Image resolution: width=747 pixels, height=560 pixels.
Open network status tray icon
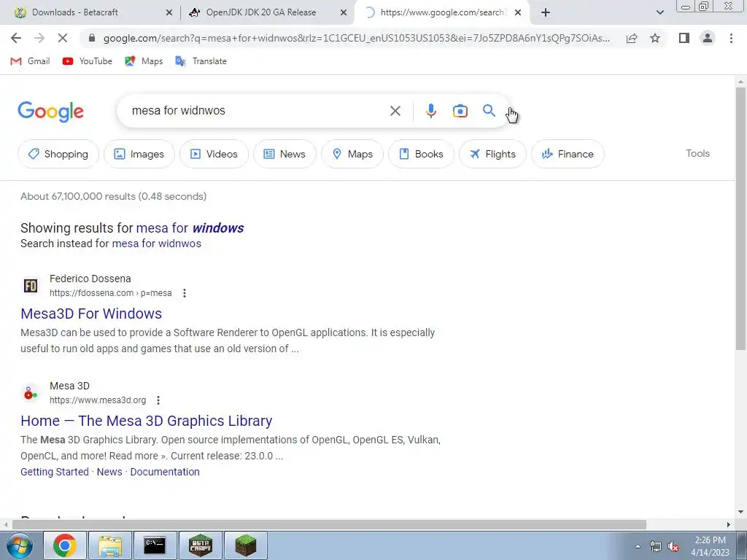click(x=656, y=546)
